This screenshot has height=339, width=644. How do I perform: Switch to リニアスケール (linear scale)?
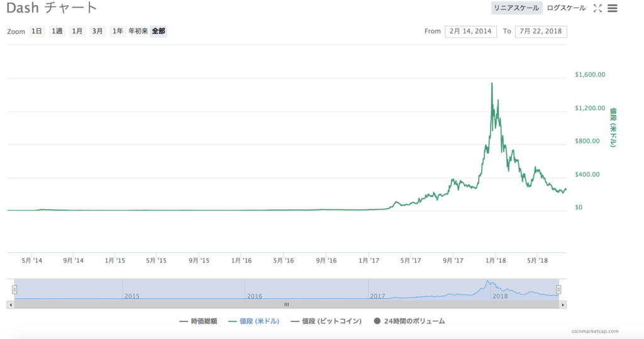pos(517,8)
